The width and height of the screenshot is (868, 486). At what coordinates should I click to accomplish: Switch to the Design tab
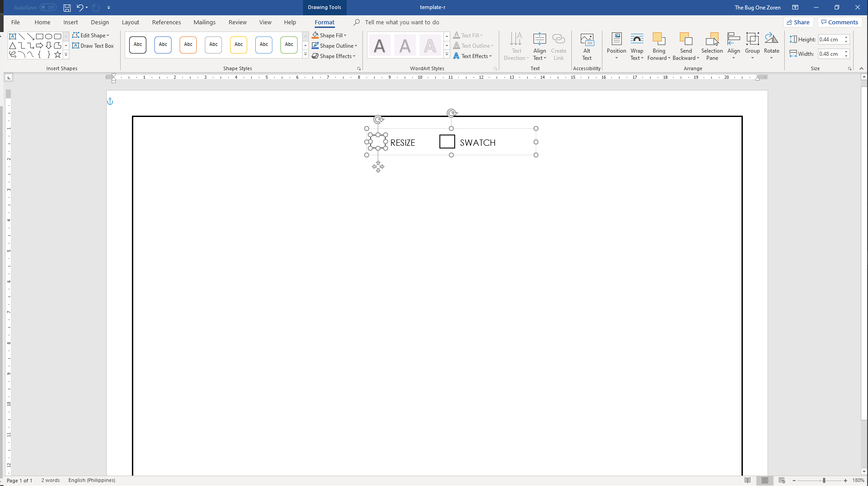(99, 22)
